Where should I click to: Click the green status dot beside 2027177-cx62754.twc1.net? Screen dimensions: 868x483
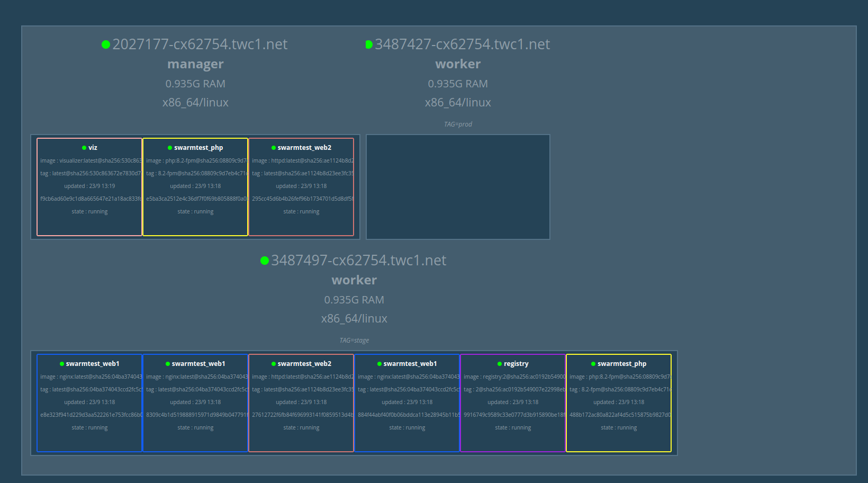click(x=106, y=44)
